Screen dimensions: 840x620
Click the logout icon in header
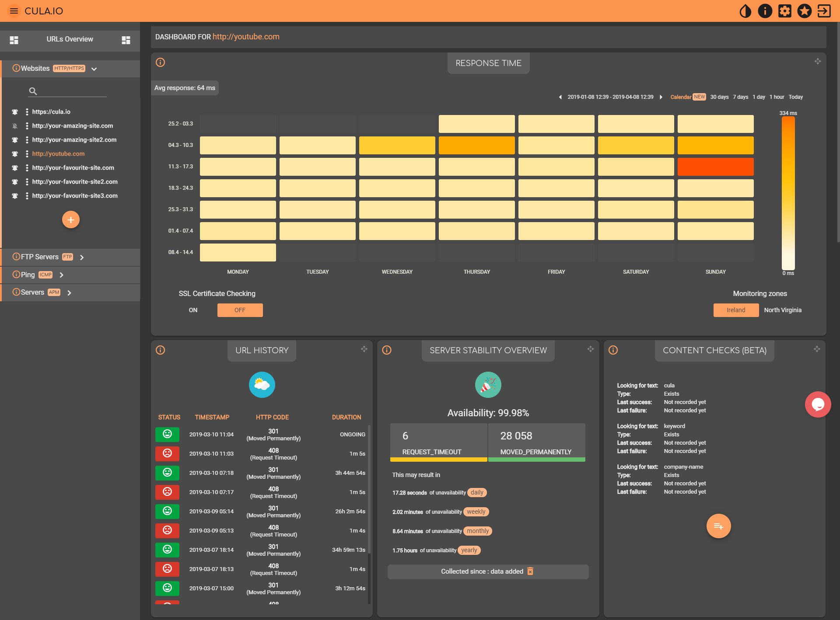pos(824,11)
